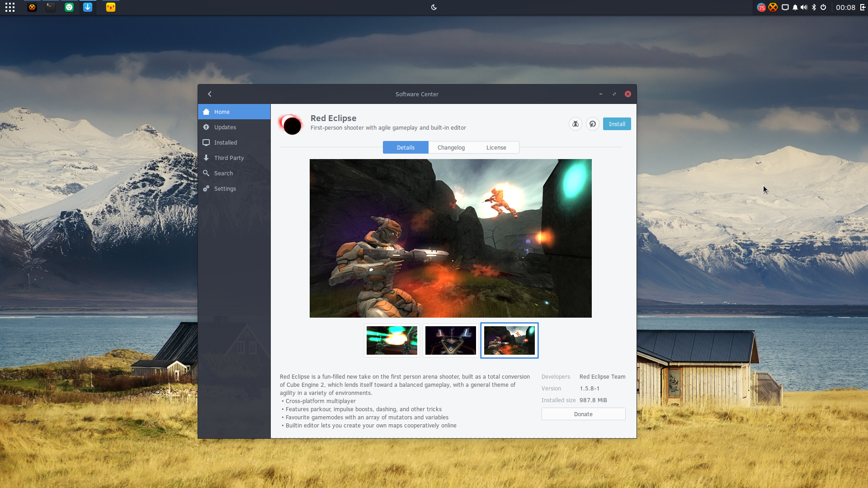Minimize the Software Center window
This screenshot has width=868, height=488.
point(600,94)
